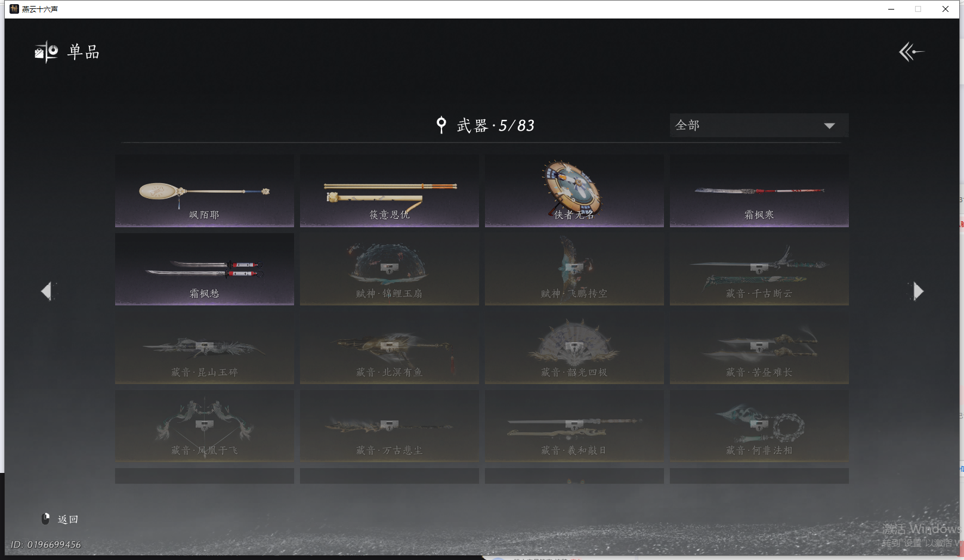Select the 飒陌耶 weapon card
This screenshot has height=560, width=964.
pos(205,191)
